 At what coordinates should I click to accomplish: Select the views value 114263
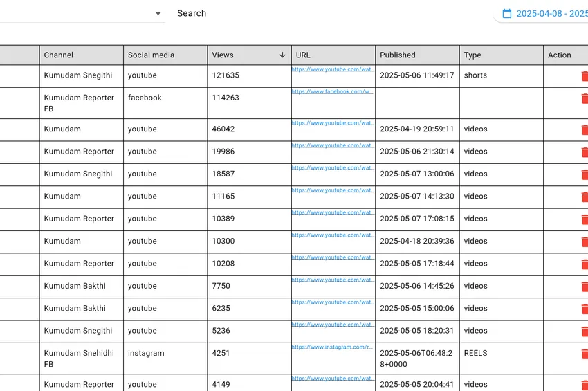[226, 98]
